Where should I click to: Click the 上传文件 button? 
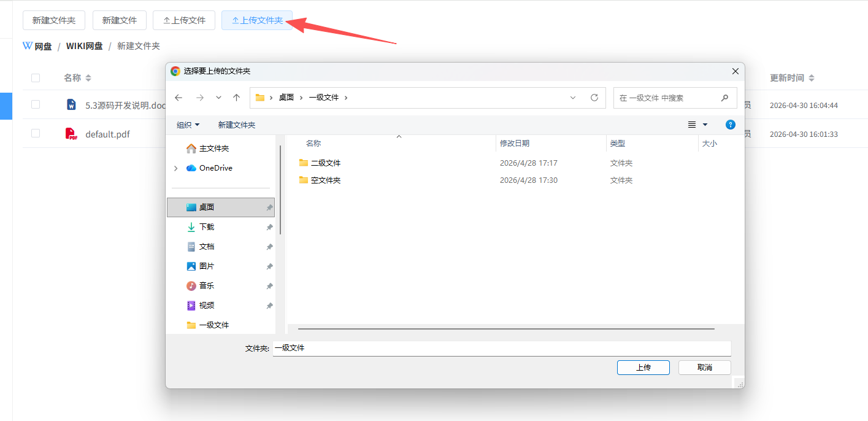point(184,20)
